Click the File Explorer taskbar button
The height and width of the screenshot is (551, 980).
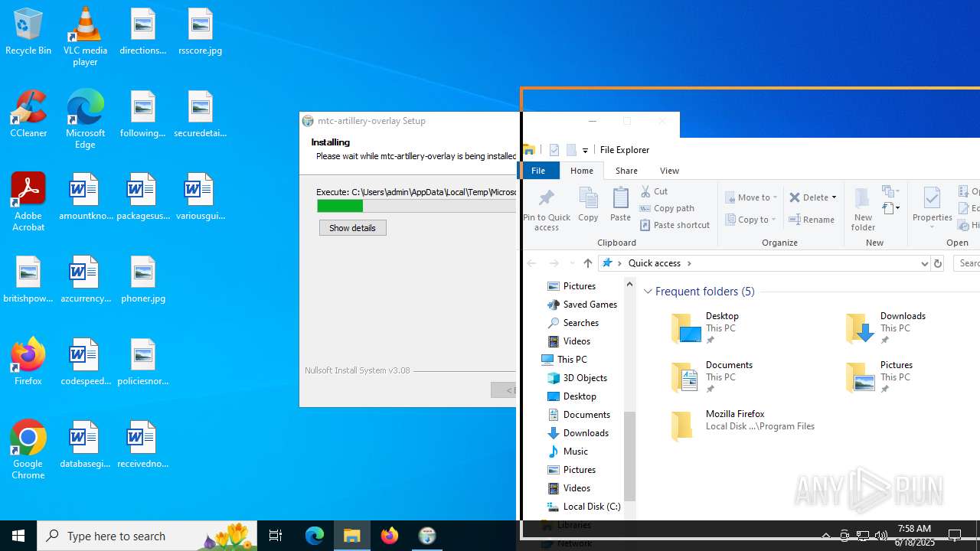[352, 536]
